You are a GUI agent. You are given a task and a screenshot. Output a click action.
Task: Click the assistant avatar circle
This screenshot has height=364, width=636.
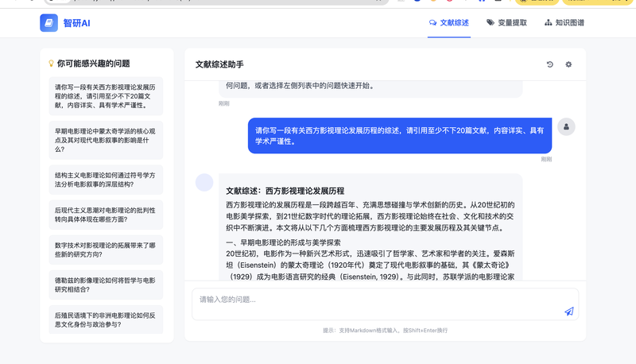pos(204,183)
